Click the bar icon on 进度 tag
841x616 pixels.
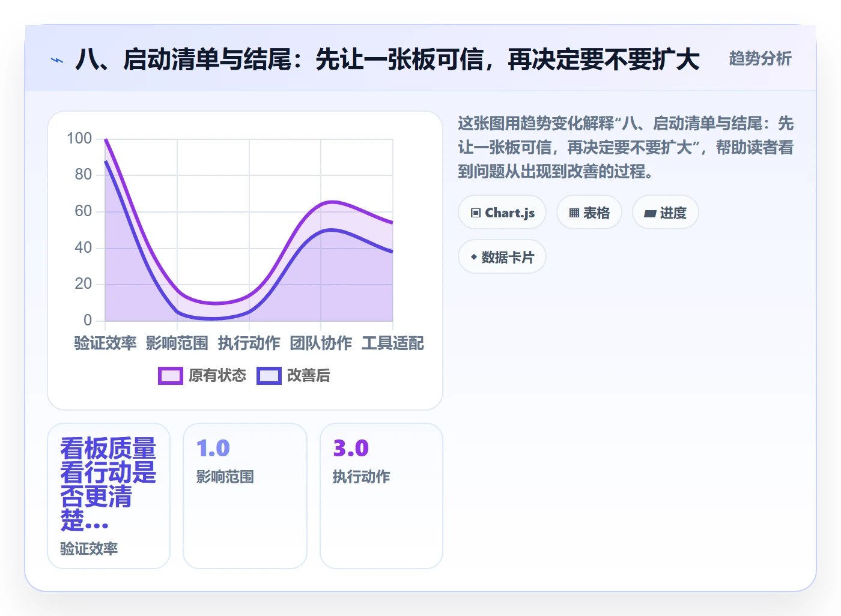pos(650,213)
